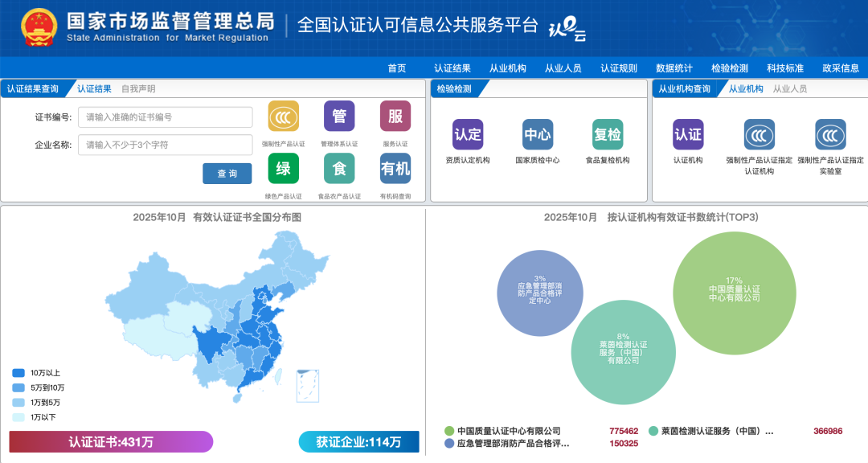Viewport: 868px width, 463px height.
Task: Open 管理体系认证 via the 管 icon
Action: coord(338,117)
